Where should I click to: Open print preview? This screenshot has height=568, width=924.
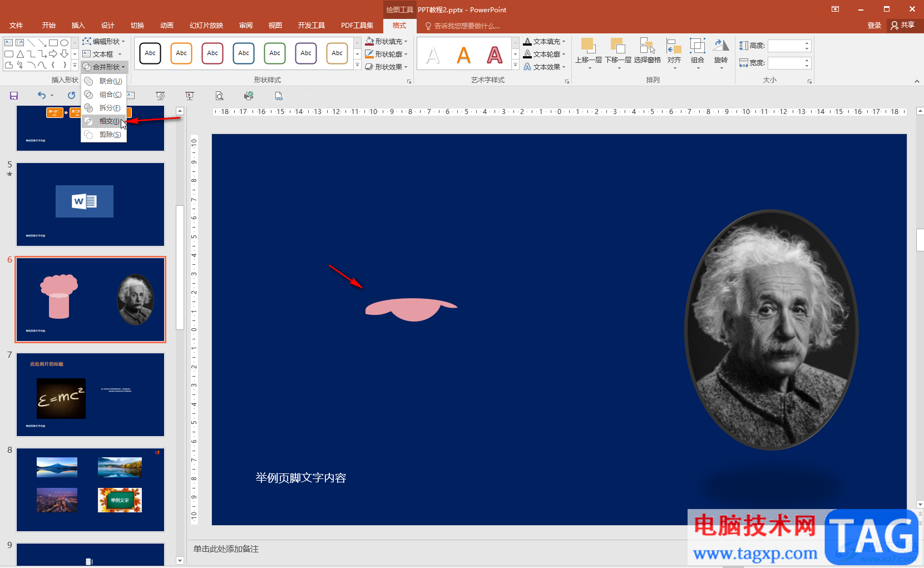pyautogui.click(x=220, y=96)
